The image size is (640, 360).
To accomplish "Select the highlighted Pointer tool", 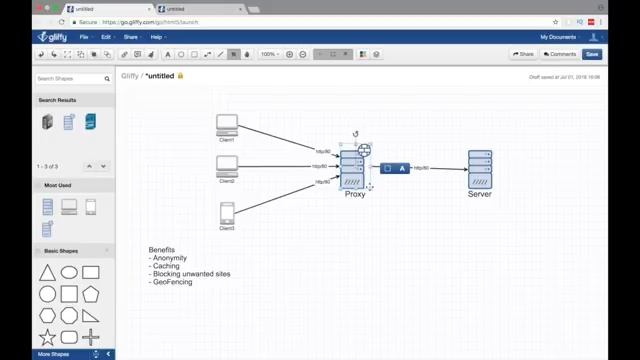I will pyautogui.click(x=234, y=54).
